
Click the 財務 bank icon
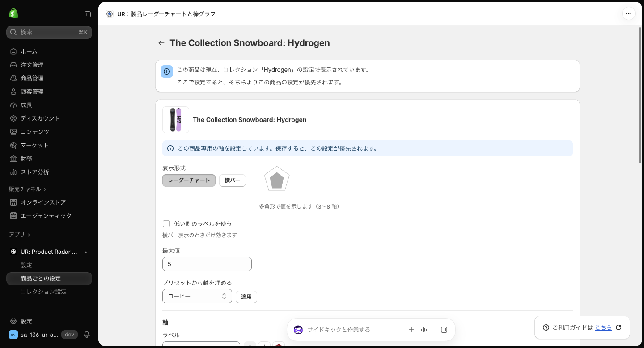[x=13, y=159]
